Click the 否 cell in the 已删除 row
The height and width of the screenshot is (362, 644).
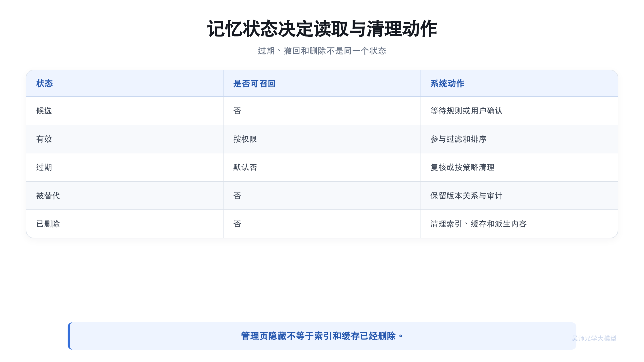[x=322, y=224]
